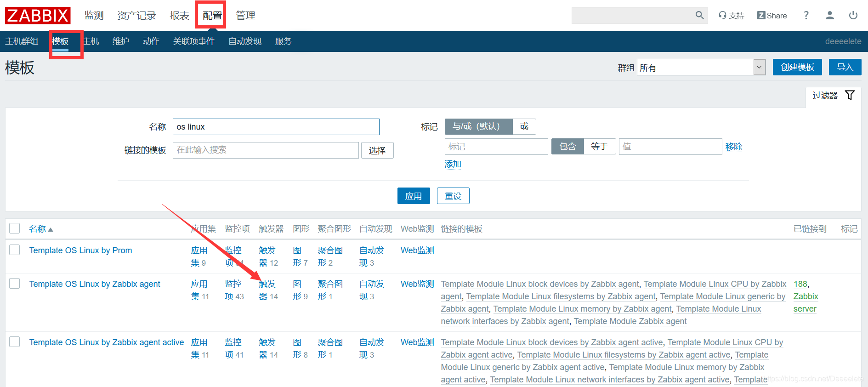
Task: Open Template Module Linux memory by Zabbix agent
Action: pyautogui.click(x=583, y=309)
